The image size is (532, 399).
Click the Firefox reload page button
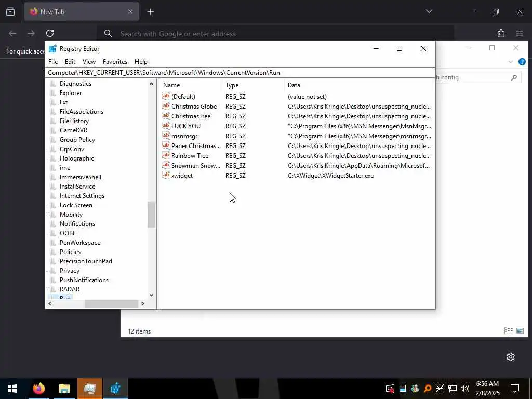tap(50, 33)
